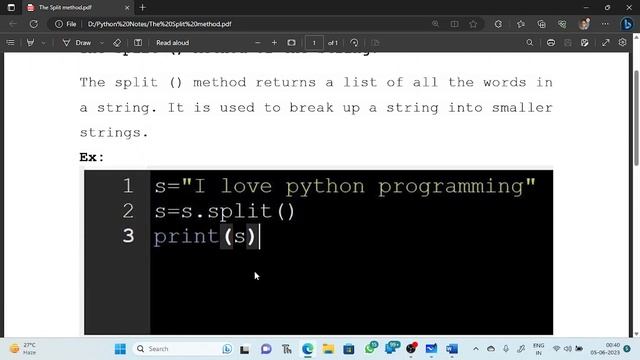Expand the Draw pen options dropdown
The width and height of the screenshot is (640, 360).
click(102, 42)
